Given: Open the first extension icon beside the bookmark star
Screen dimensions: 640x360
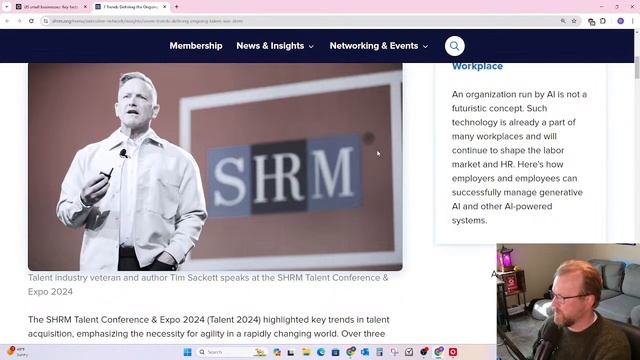Looking at the screenshot, I should 591,22.
